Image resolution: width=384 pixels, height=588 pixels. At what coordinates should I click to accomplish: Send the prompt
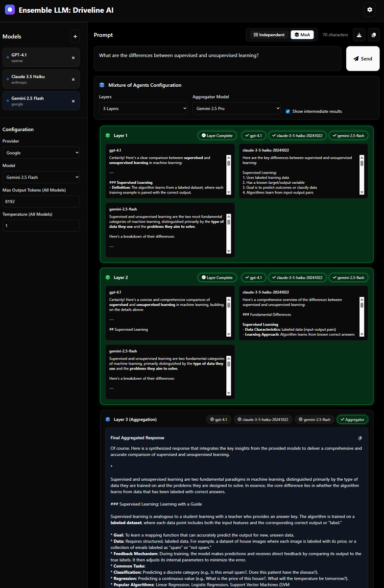363,59
